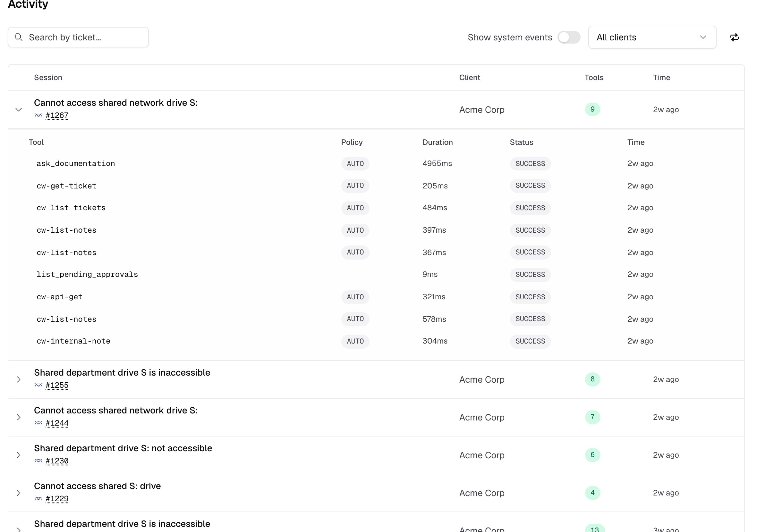Click the AUTO badge for ask_documentation
757x532 pixels.
[355, 164]
